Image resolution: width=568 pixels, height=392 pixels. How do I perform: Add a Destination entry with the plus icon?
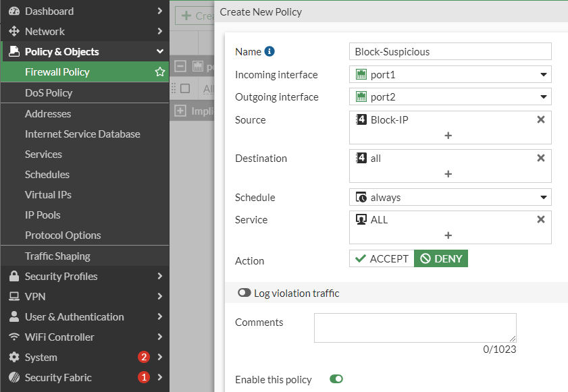coord(448,174)
